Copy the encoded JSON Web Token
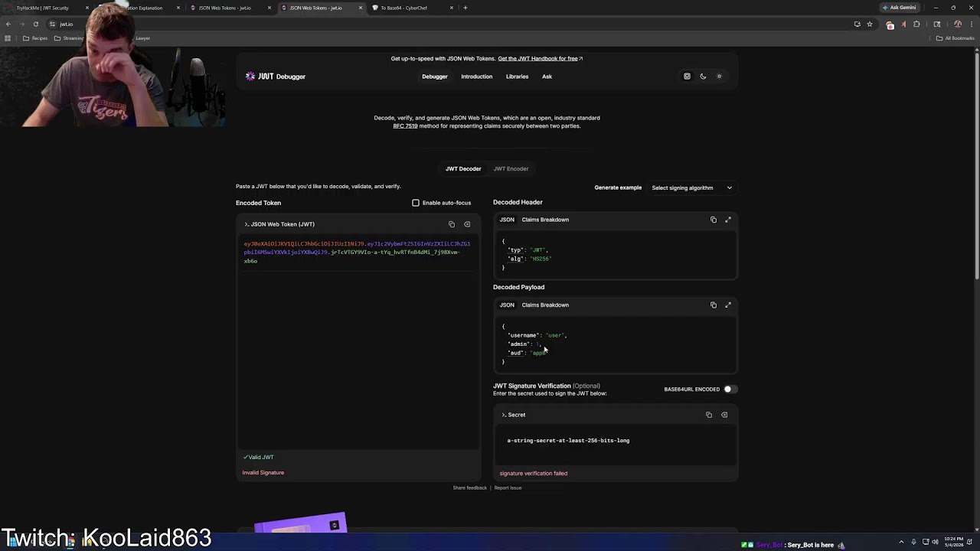 tap(452, 224)
